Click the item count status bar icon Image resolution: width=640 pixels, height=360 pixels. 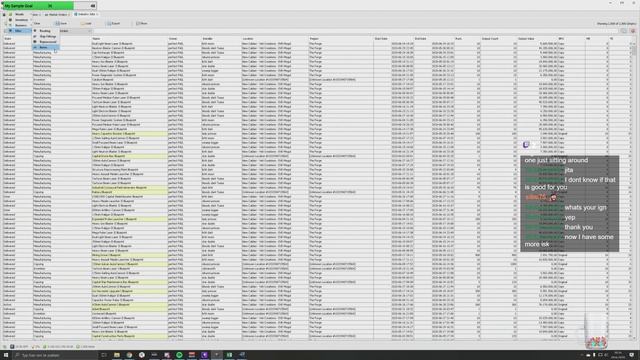point(78,347)
